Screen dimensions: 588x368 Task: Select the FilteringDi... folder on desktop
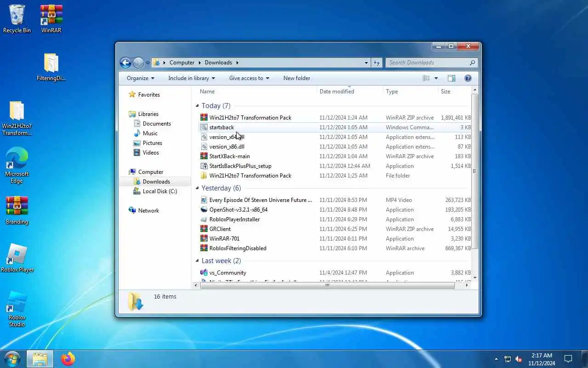click(x=51, y=67)
